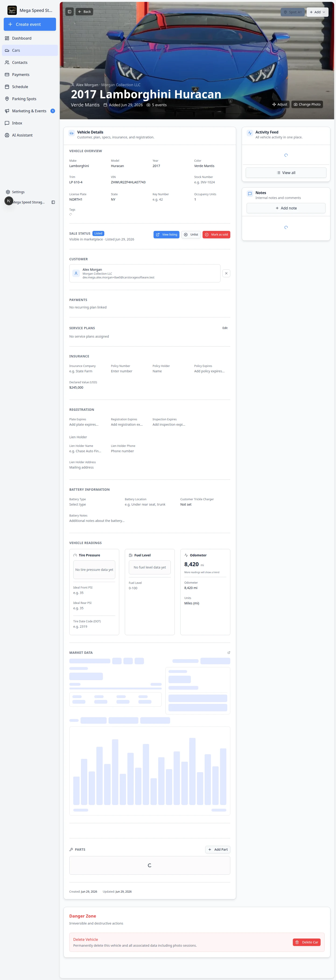The image size is (336, 980).
Task: Open the Spot: A1 location badge
Action: tap(293, 12)
